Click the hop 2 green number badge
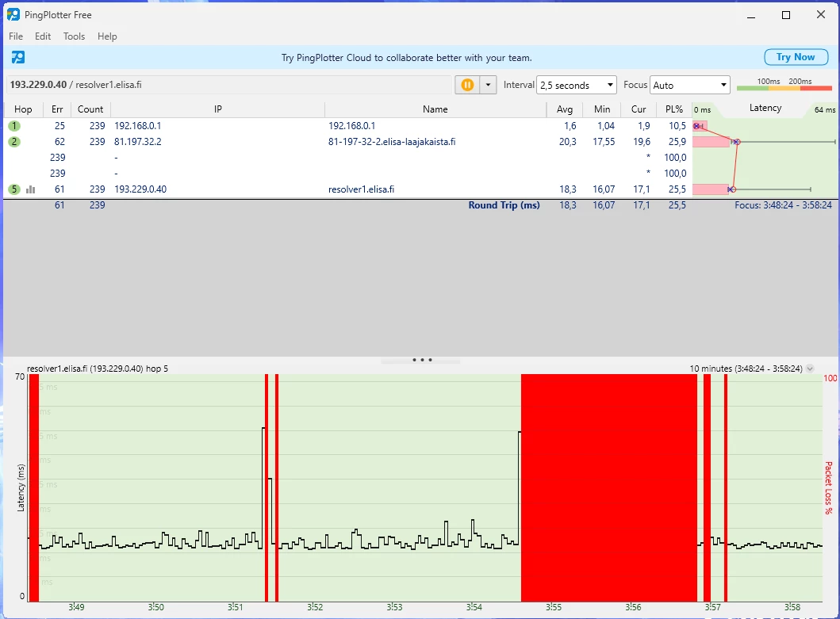This screenshot has height=619, width=840. coord(14,142)
